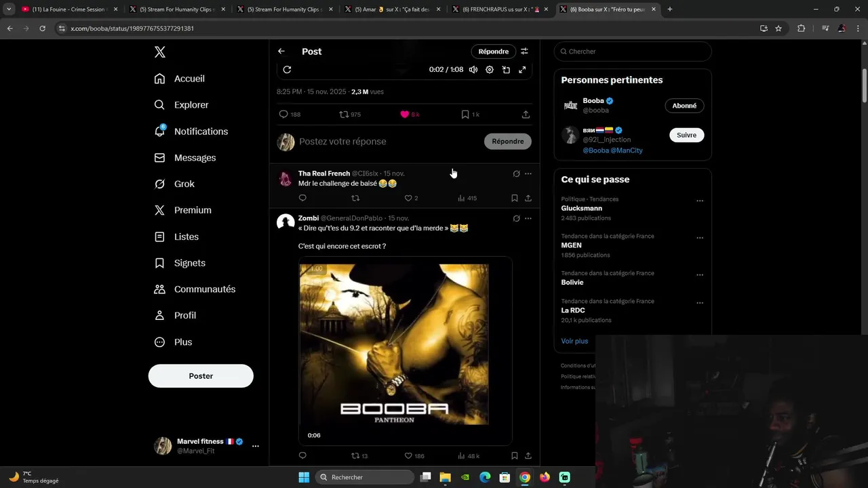The width and height of the screenshot is (868, 488).
Task: Repost Tha Real French comment
Action: [355, 198]
